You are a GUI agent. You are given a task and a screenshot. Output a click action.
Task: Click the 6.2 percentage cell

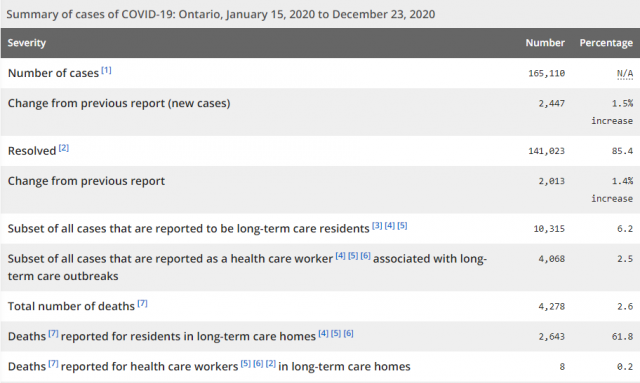(x=625, y=229)
